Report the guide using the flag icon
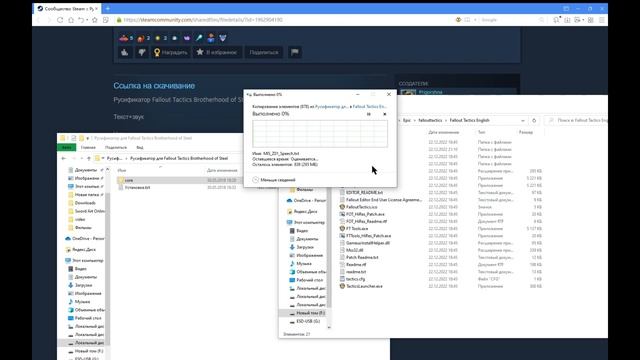640x360 pixels. tap(295, 52)
